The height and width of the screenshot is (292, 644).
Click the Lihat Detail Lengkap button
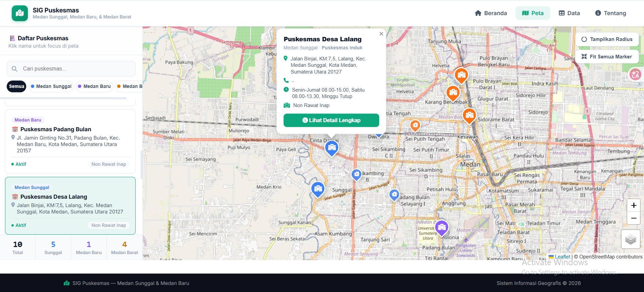pyautogui.click(x=331, y=120)
